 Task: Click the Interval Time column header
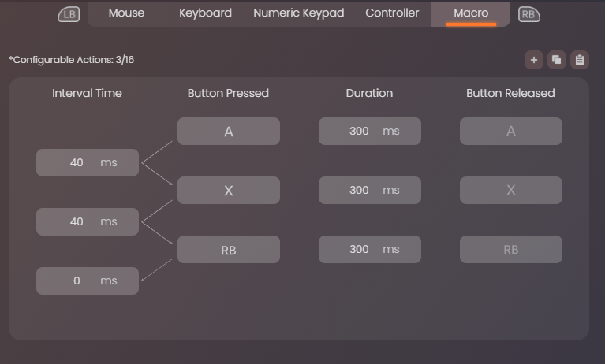(87, 93)
